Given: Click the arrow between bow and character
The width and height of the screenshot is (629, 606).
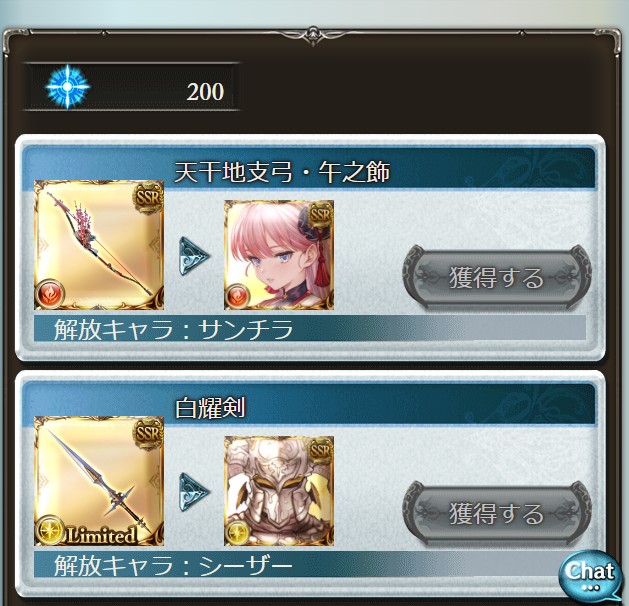Looking at the screenshot, I should tap(193, 256).
